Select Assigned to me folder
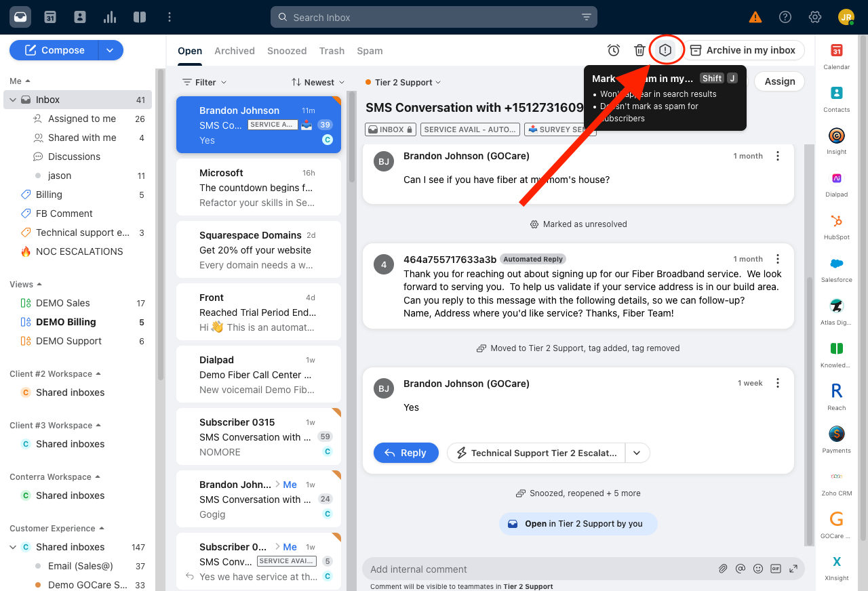 pos(82,119)
